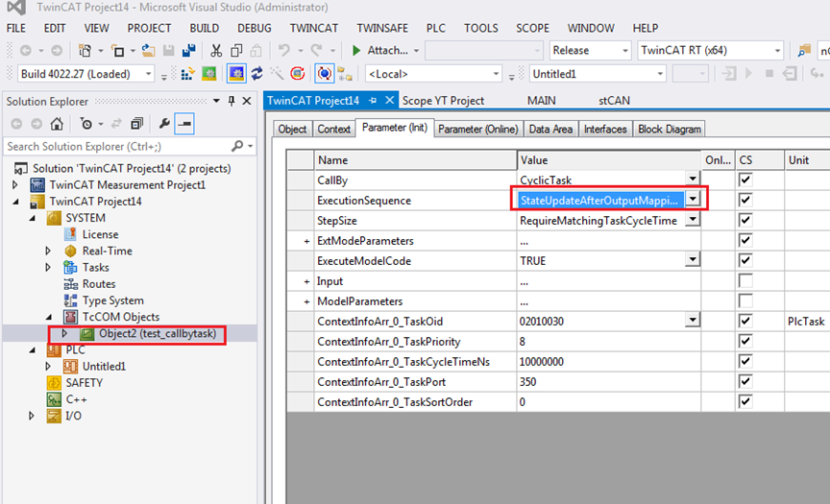
Task: Toggle the CS checkbox for ExecuteModelCode
Action: click(745, 260)
